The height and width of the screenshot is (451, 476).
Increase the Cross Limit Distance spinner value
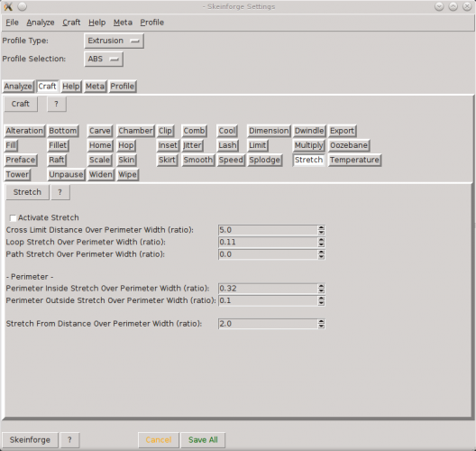coord(322,228)
